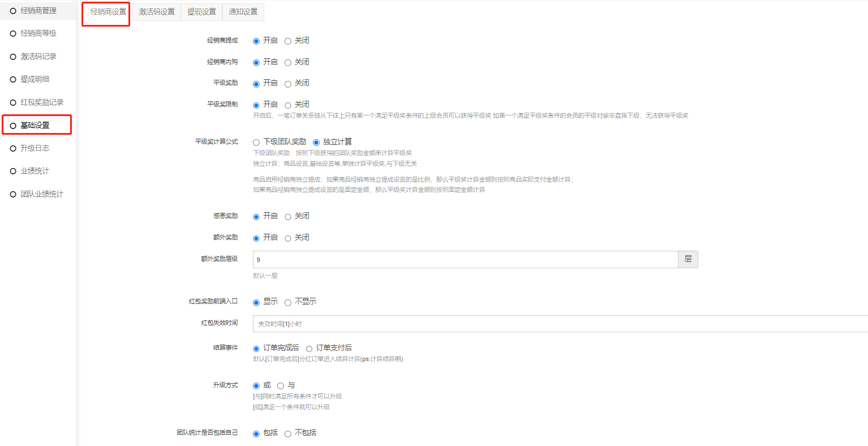Screen dimensions: 868x446
Task: Open 团队业绩统计 in the sidebar
Action: click(42, 194)
